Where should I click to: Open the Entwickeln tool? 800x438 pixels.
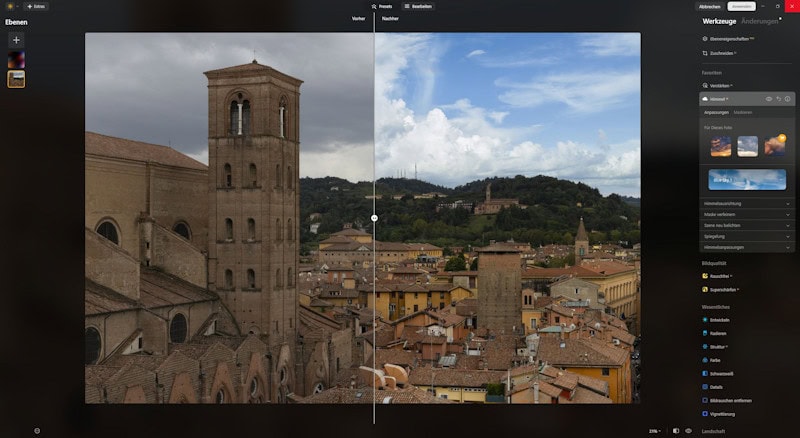[x=720, y=320]
